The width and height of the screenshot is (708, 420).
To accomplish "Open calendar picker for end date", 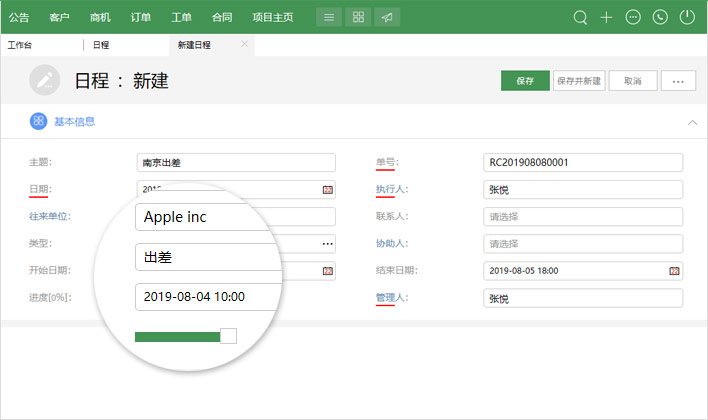I will click(x=674, y=271).
